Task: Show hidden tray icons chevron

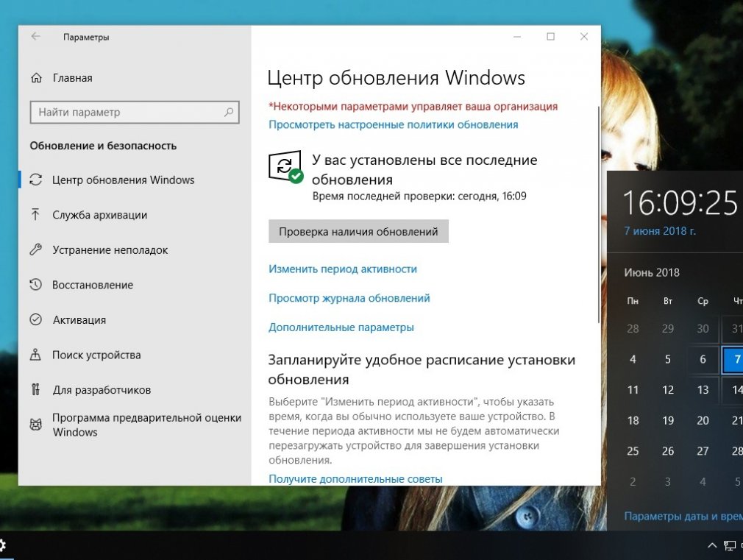Action: [711, 546]
